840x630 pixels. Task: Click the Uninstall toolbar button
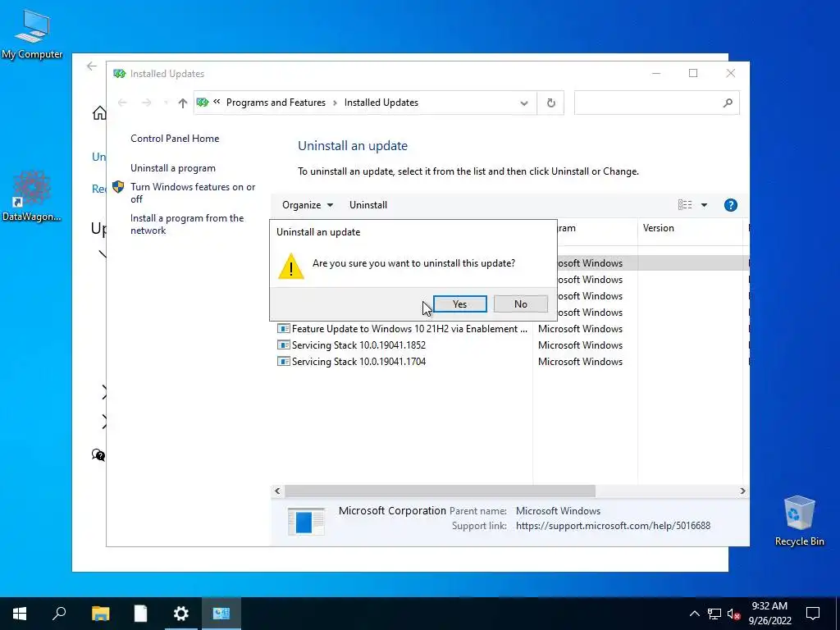[x=368, y=205]
